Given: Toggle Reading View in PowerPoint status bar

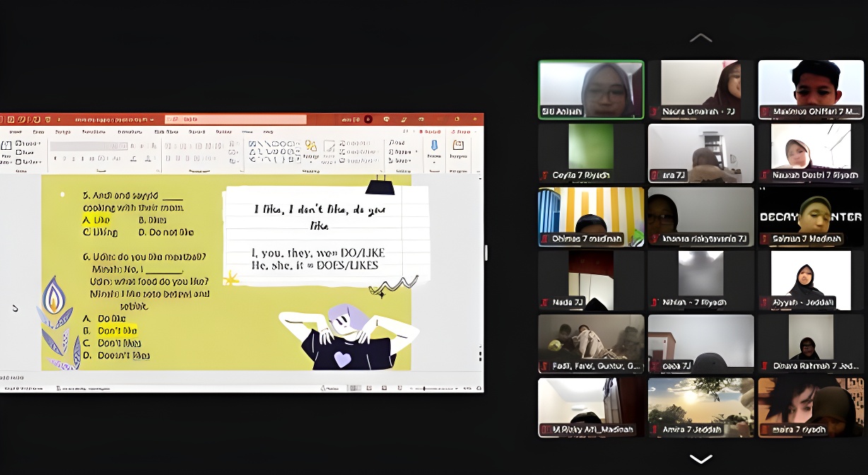Looking at the screenshot, I should tap(384, 388).
